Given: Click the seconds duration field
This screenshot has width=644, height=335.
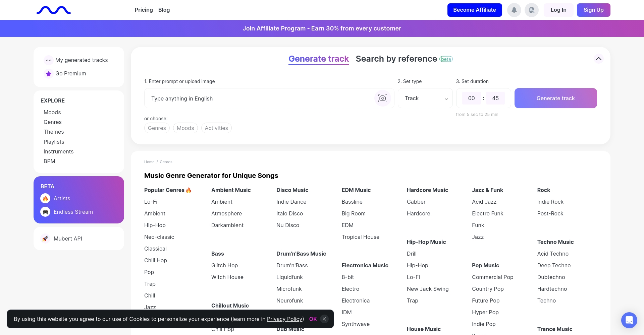Looking at the screenshot, I should (495, 98).
